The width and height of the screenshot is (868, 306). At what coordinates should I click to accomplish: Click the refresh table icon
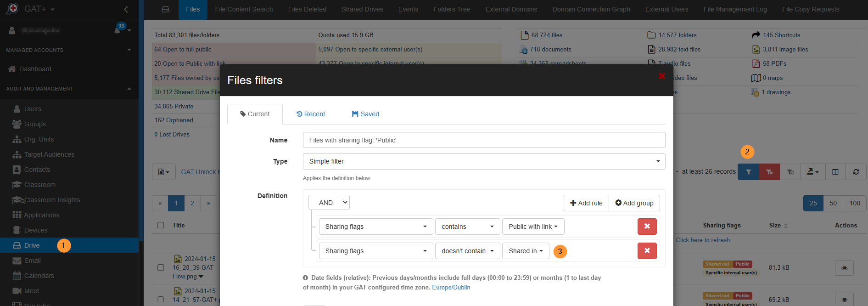click(856, 172)
